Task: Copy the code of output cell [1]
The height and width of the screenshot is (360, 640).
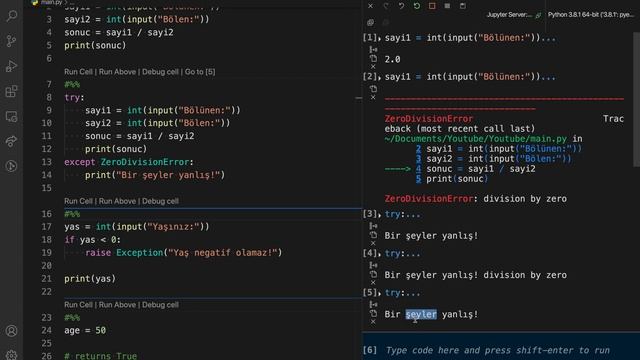Action: [373, 59]
